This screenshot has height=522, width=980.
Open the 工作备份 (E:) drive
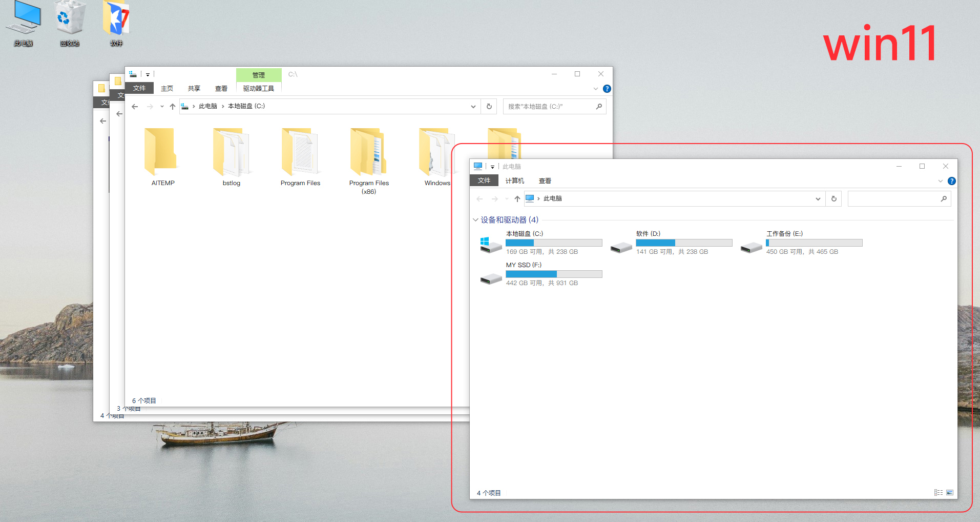(x=801, y=243)
